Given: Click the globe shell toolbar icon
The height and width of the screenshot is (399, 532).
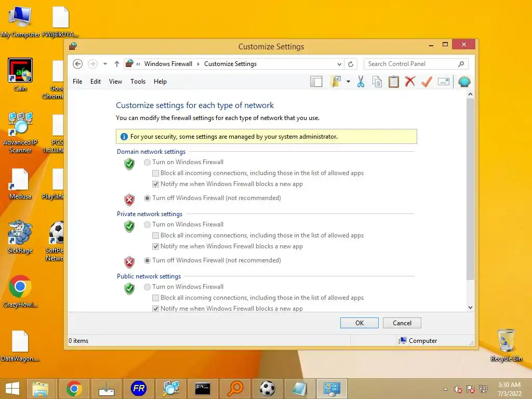Looking at the screenshot, I should tap(464, 82).
